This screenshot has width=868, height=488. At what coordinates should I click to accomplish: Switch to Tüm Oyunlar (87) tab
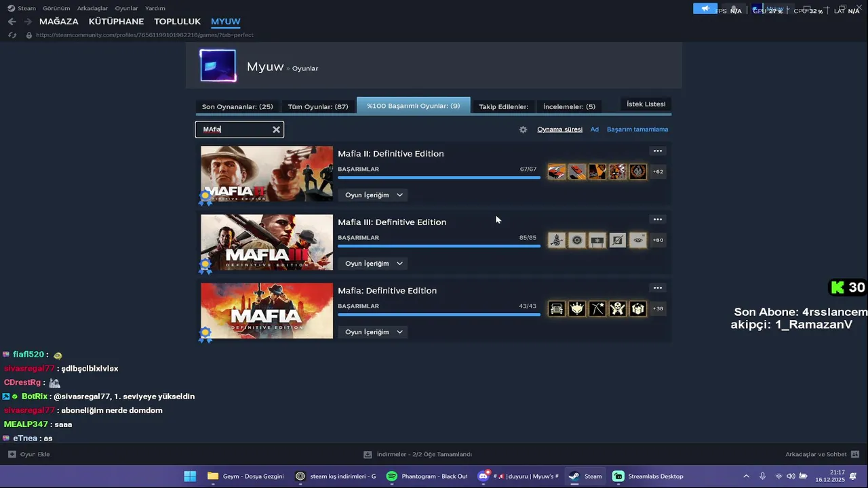pyautogui.click(x=318, y=106)
